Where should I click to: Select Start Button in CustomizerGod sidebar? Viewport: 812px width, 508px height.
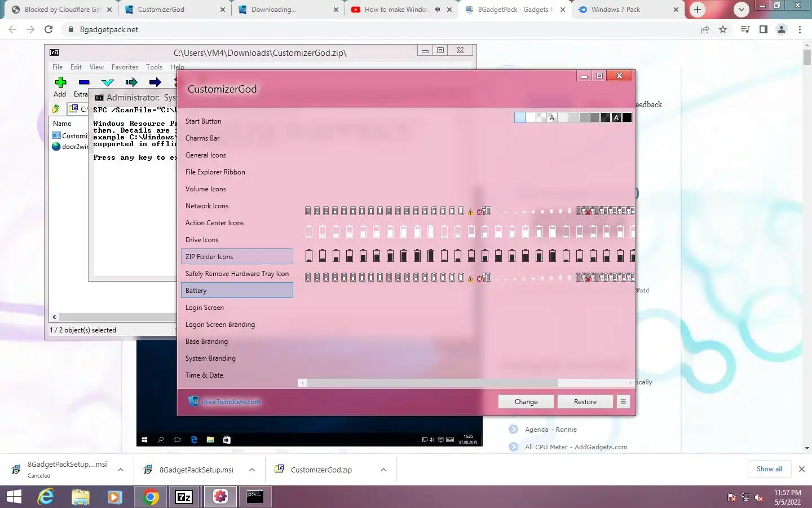[237, 121]
